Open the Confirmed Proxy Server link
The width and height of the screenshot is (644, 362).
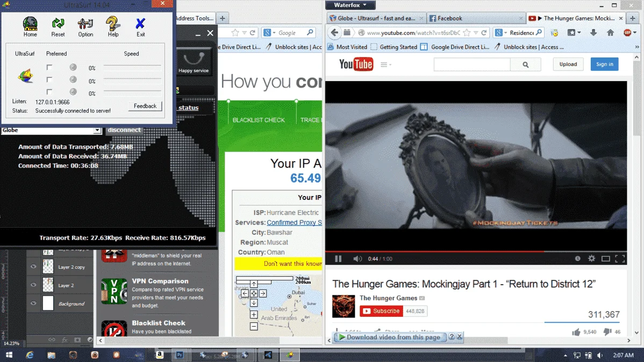pyautogui.click(x=295, y=222)
